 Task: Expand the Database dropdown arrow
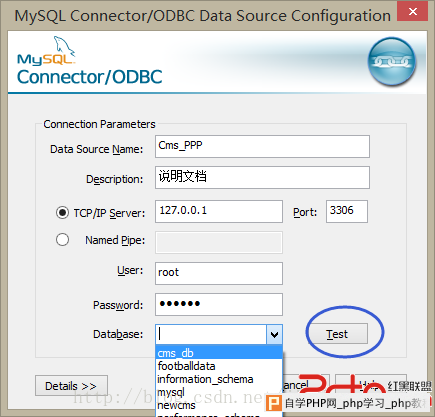point(274,334)
